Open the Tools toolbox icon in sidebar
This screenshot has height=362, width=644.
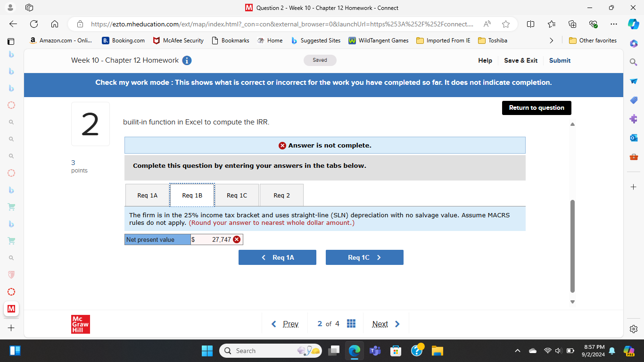coord(634,156)
